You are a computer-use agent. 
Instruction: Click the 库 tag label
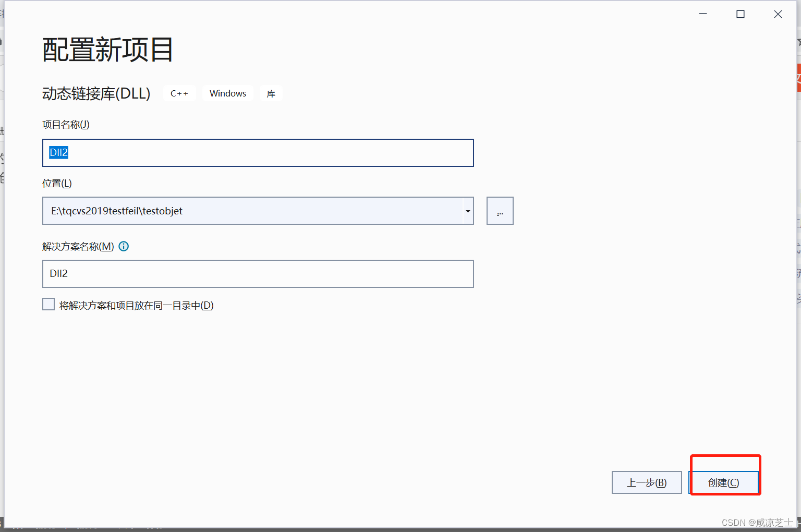click(x=271, y=93)
